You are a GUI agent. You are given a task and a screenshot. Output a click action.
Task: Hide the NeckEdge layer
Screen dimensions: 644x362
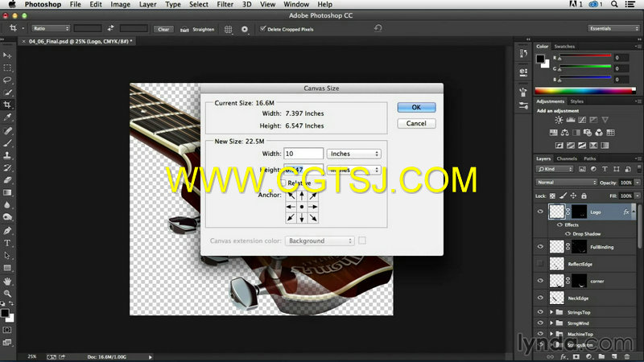[540, 298]
